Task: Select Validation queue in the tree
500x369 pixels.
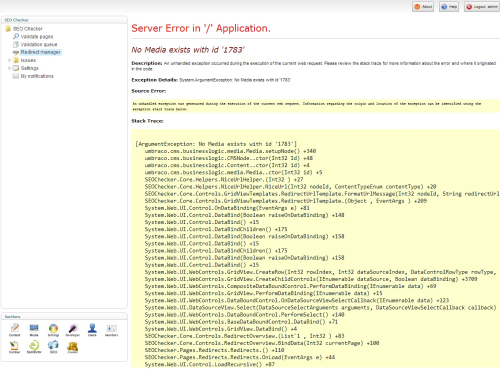Action: click(35, 44)
